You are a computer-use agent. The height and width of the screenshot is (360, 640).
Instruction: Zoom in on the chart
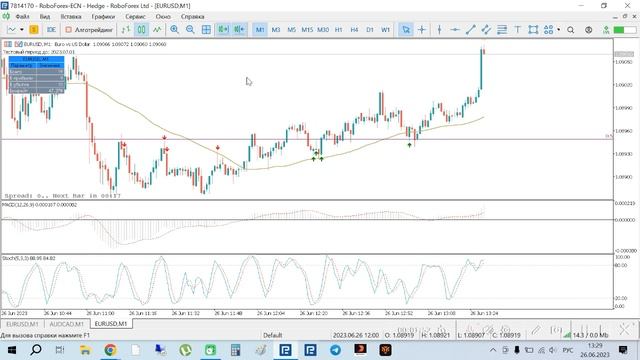[174, 30]
